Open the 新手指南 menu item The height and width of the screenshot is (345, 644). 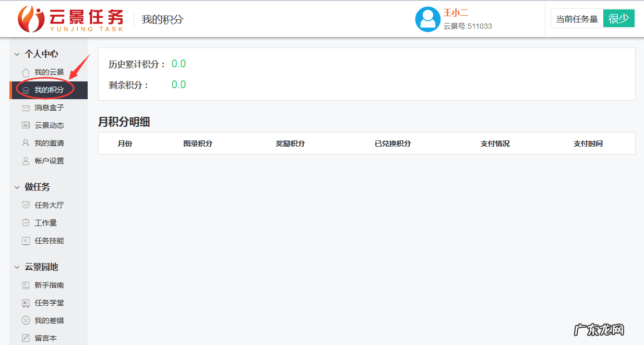(x=49, y=285)
